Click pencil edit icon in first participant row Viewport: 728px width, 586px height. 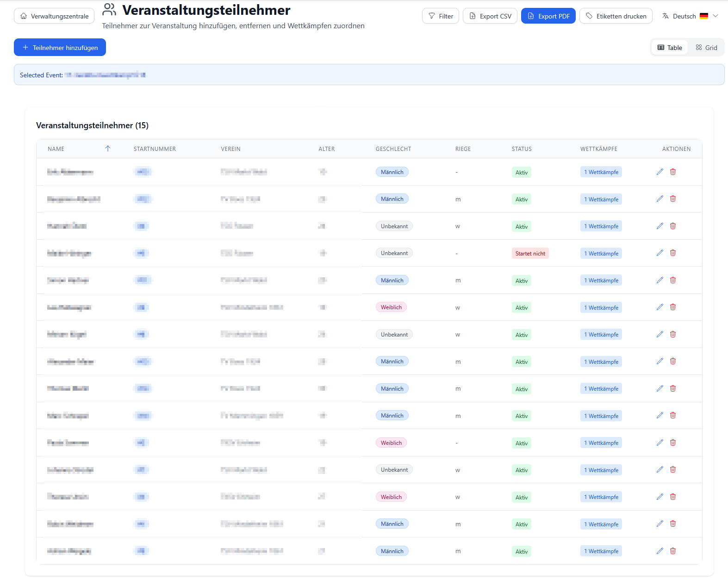click(x=660, y=172)
